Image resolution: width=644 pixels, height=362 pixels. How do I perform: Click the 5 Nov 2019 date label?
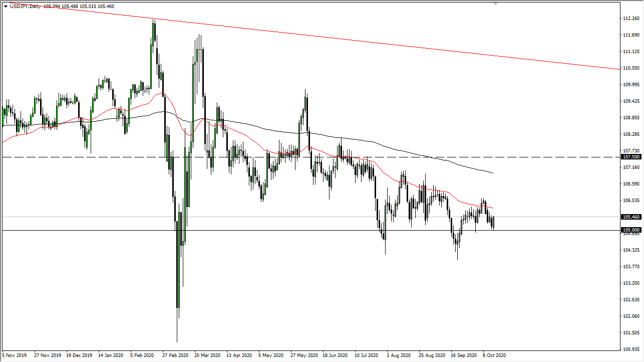coord(14,355)
